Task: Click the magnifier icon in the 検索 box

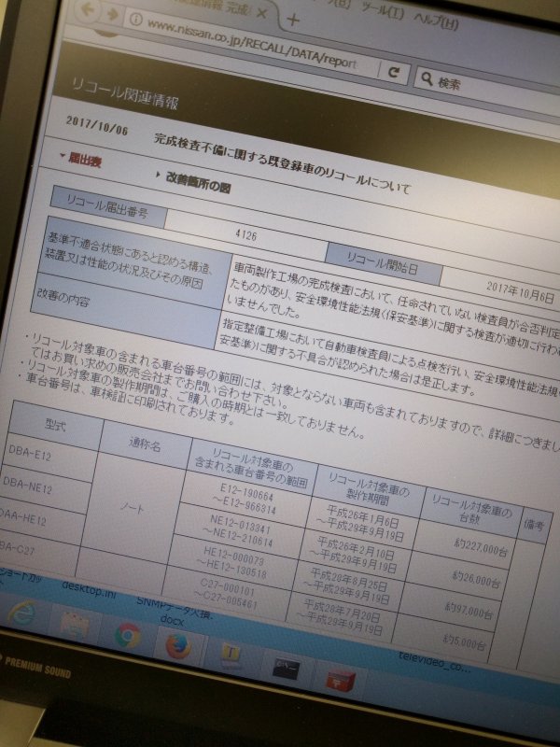Action: (x=427, y=78)
